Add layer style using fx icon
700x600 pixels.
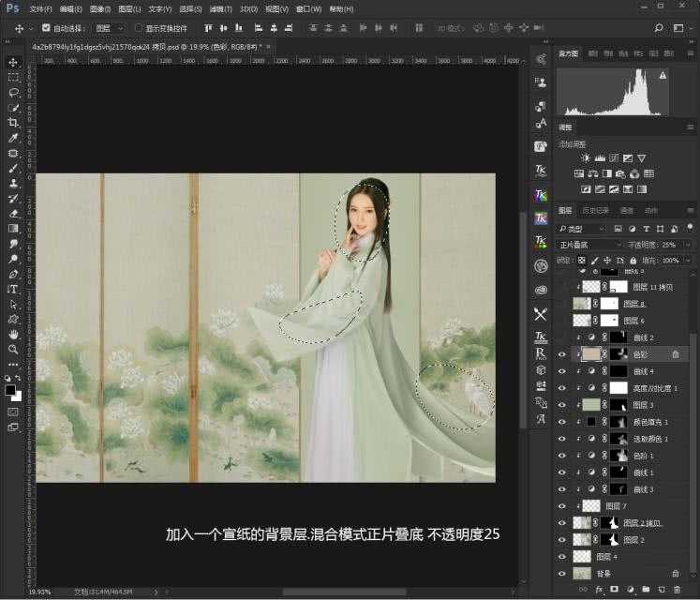pos(598,589)
